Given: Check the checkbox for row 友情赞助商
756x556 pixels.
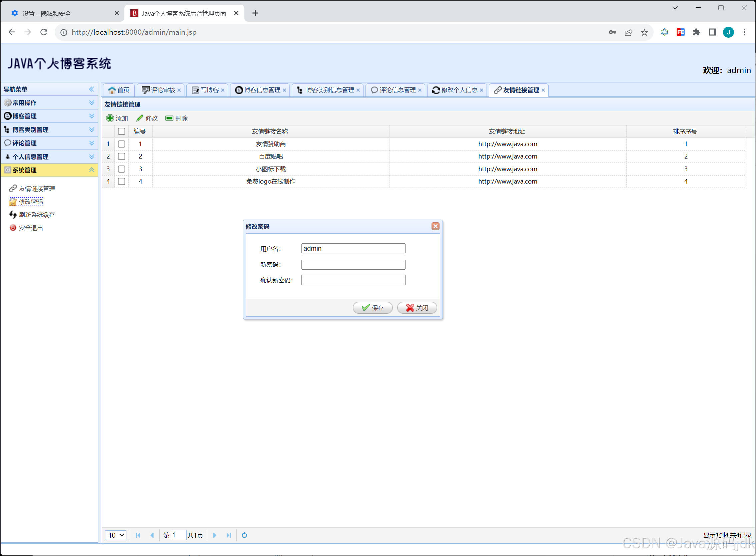Looking at the screenshot, I should click(121, 144).
